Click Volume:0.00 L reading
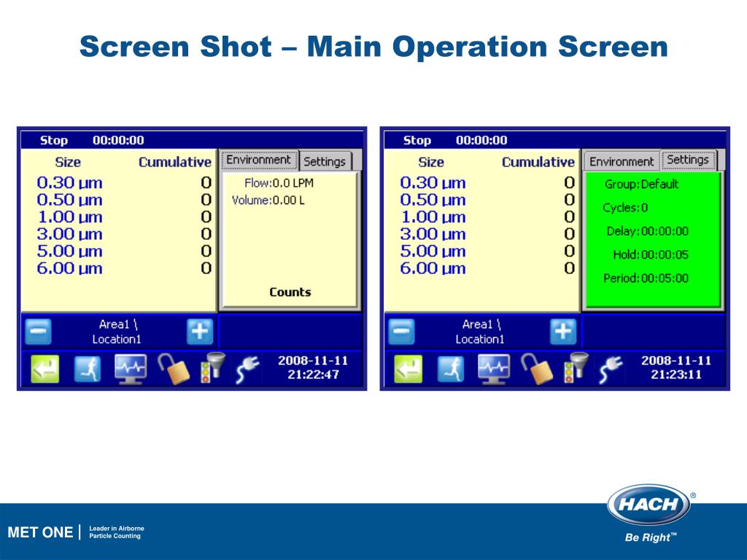 (268, 201)
